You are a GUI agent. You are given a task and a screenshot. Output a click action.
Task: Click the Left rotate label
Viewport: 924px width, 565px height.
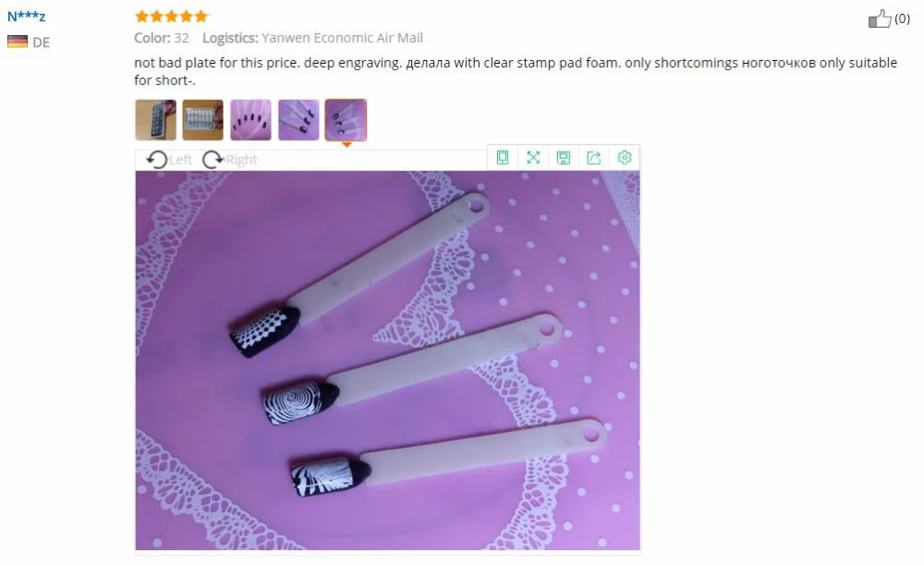[x=180, y=160]
